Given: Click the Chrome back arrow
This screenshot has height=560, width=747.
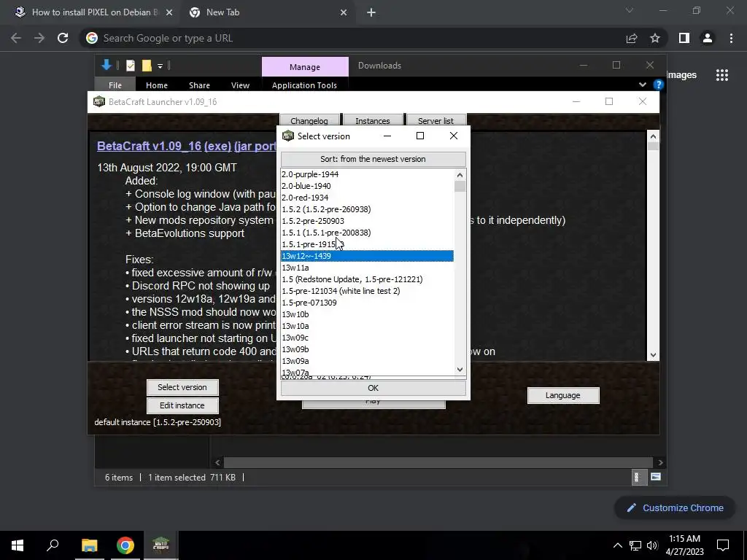Looking at the screenshot, I should (16, 38).
